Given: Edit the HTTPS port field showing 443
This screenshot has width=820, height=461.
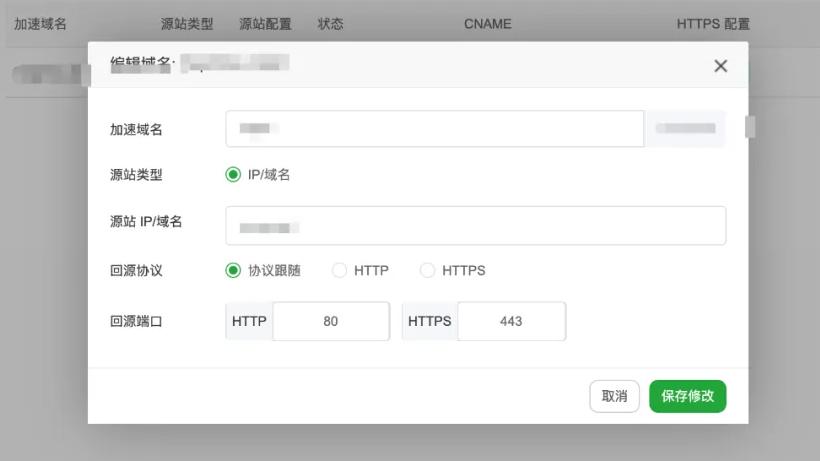Looking at the screenshot, I should pos(511,321).
